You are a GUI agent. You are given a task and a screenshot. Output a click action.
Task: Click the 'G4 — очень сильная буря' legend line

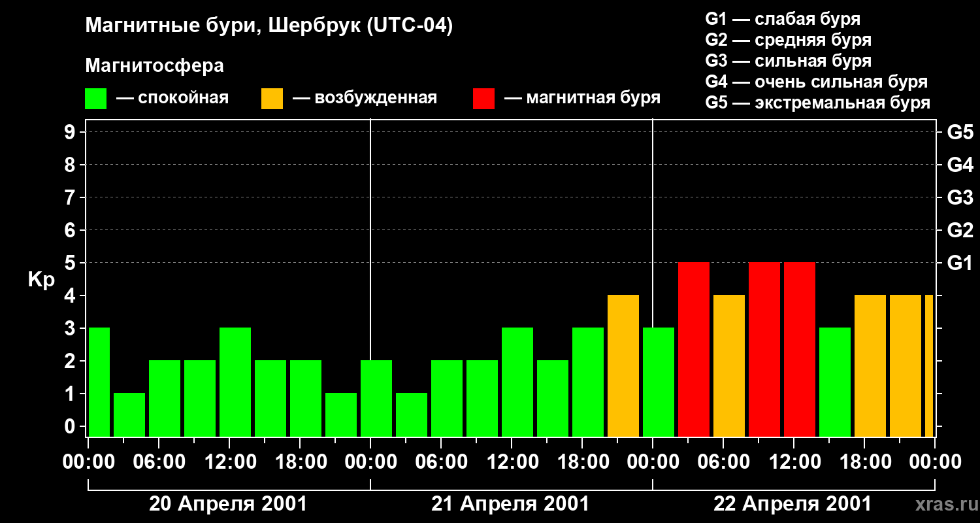816,82
